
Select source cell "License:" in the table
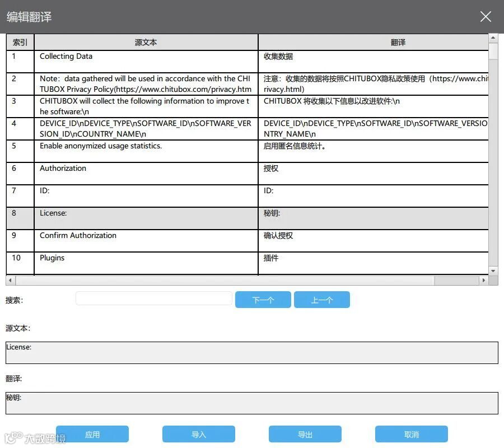[x=146, y=218]
